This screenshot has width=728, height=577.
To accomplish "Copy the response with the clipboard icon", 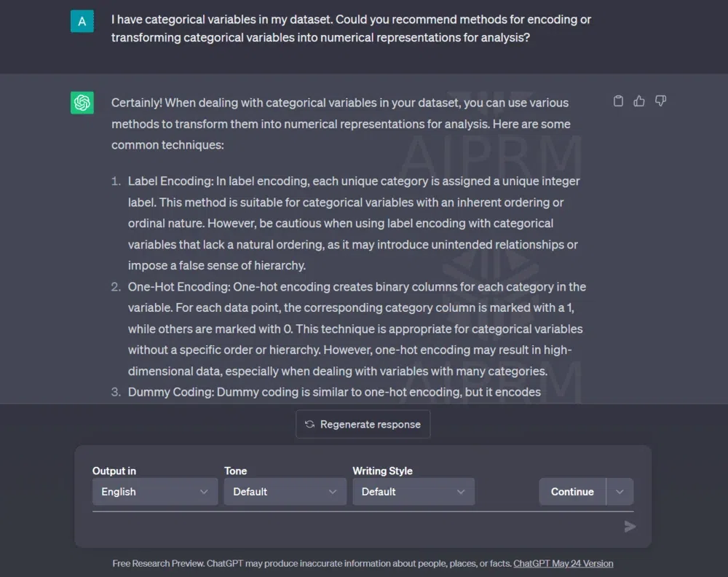I will 618,101.
